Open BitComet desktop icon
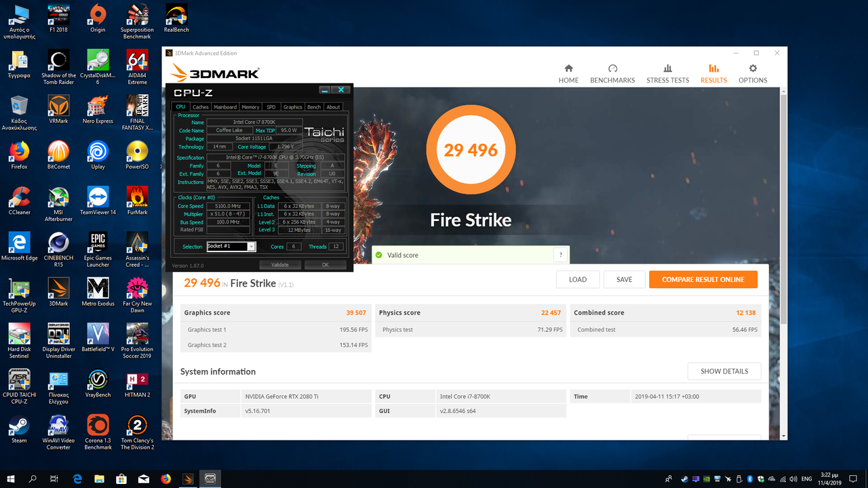The width and height of the screenshot is (868, 488). tap(58, 155)
